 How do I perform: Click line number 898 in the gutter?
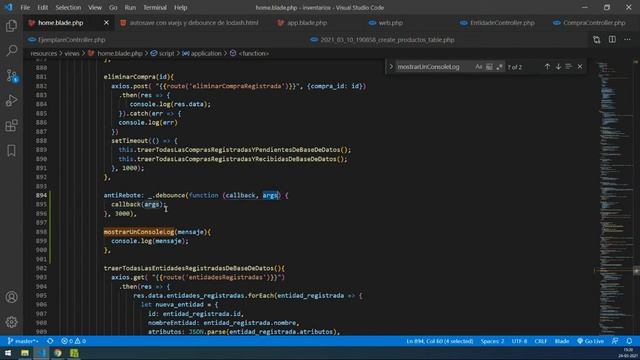pos(41,232)
